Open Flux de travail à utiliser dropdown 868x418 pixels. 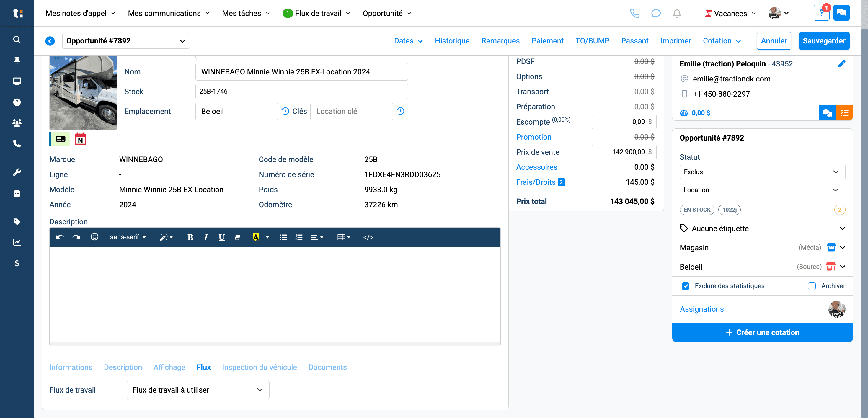[198, 390]
